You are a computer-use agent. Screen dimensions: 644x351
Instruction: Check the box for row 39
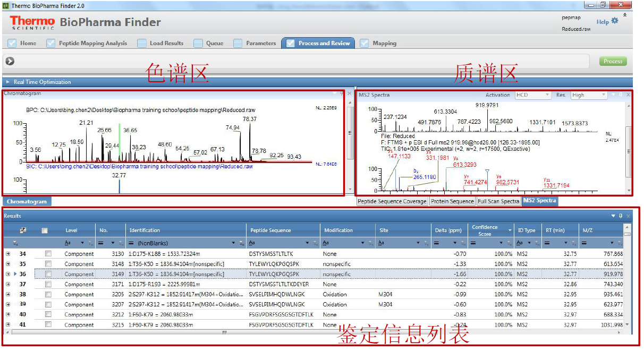pos(48,304)
